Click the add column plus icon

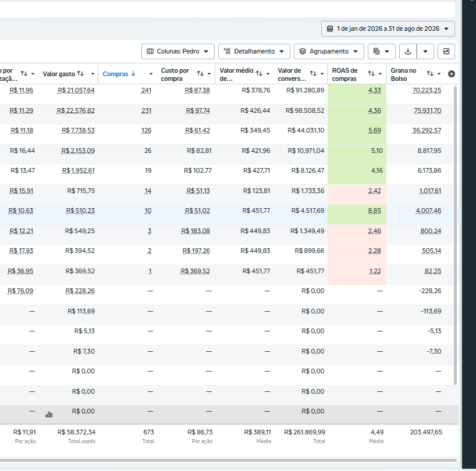(x=452, y=74)
